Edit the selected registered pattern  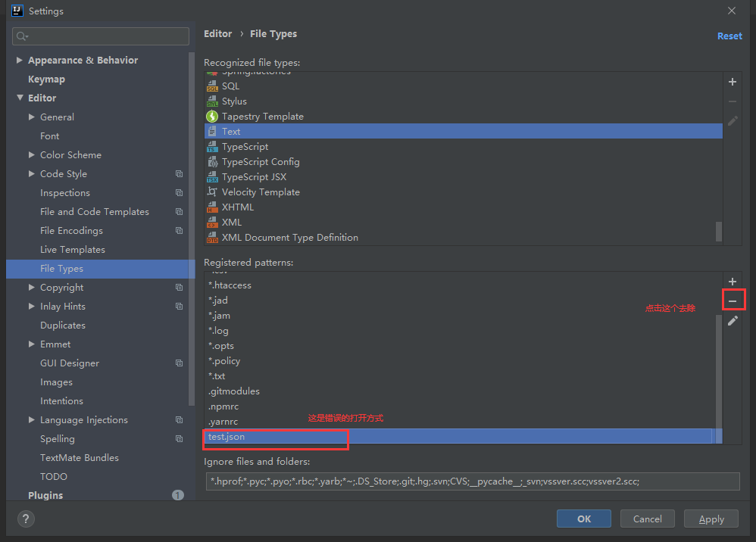[733, 321]
